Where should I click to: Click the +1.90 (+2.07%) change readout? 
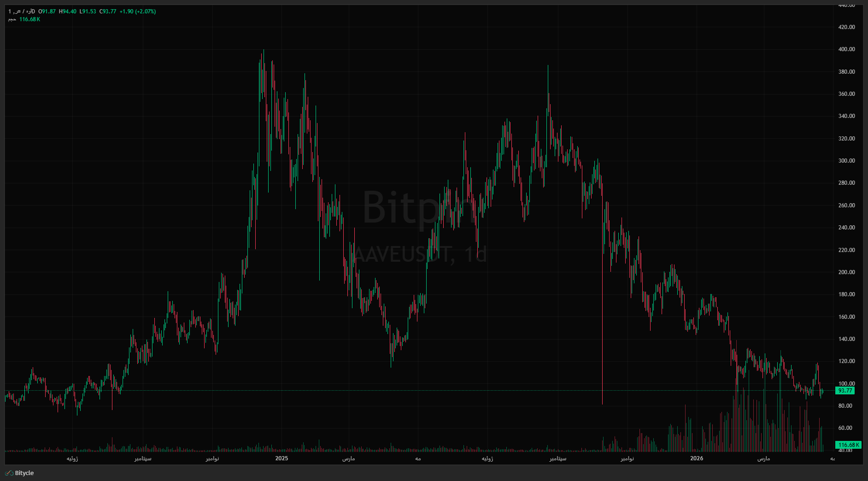138,12
